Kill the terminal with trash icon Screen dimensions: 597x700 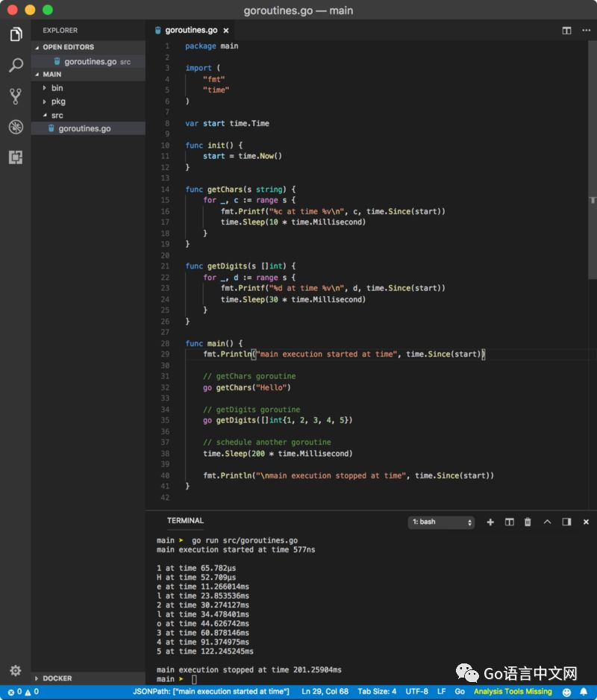tap(528, 522)
